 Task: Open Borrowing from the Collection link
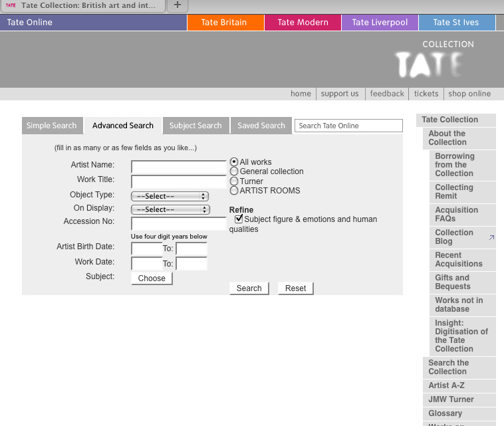click(x=463, y=165)
